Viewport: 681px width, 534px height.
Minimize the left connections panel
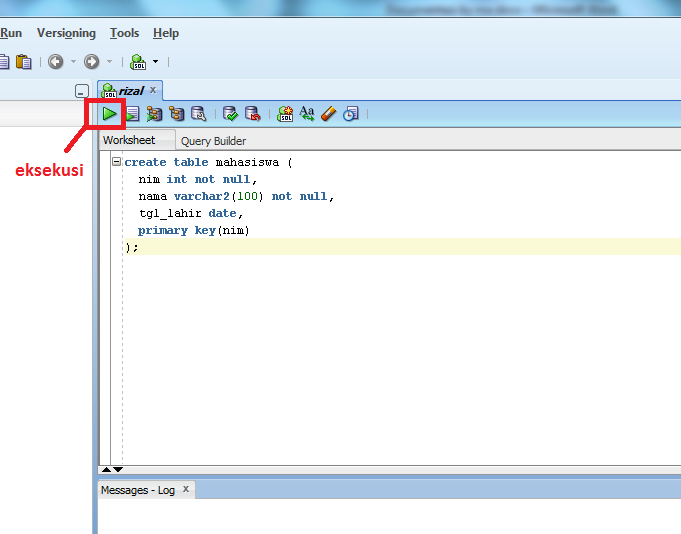click(x=82, y=91)
